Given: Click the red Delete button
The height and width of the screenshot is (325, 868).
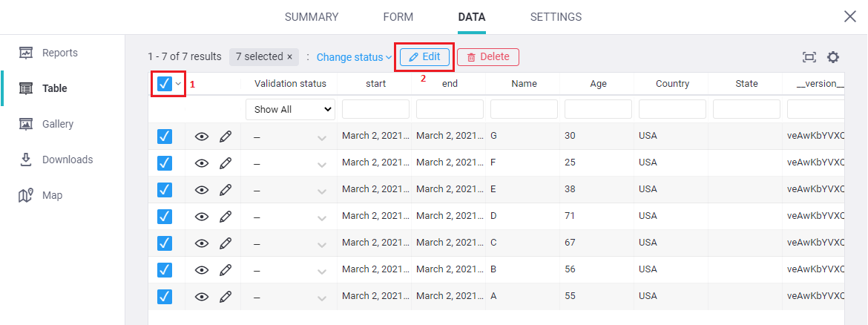Looking at the screenshot, I should point(487,56).
